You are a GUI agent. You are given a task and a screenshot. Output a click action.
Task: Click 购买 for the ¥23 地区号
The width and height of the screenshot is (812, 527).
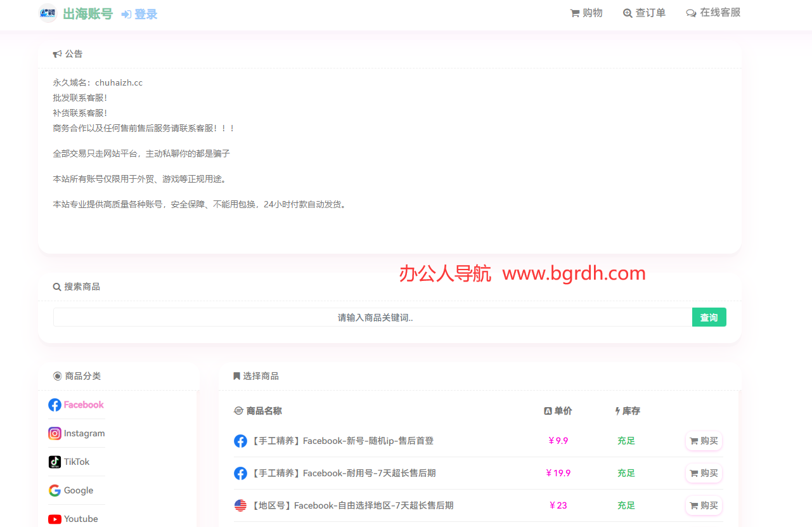704,505
